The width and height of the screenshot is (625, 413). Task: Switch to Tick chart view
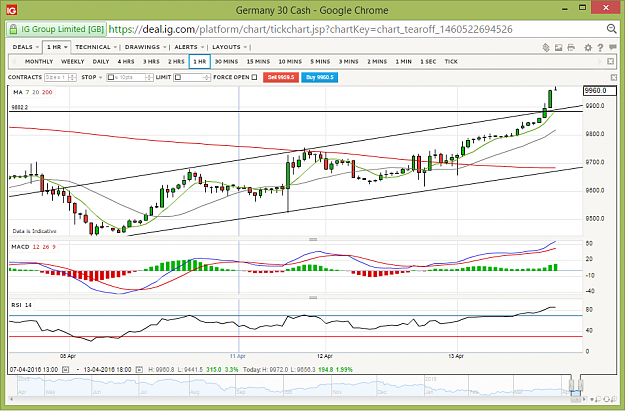point(451,61)
